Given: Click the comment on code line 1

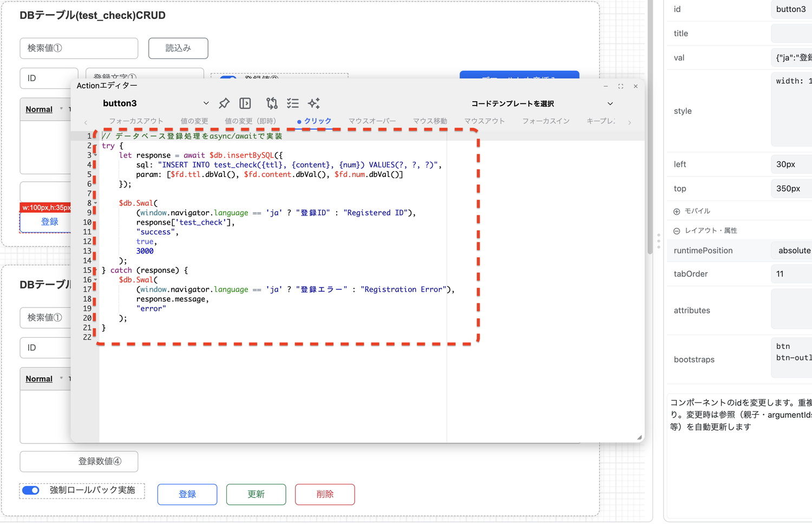Looking at the screenshot, I should pyautogui.click(x=192, y=136).
